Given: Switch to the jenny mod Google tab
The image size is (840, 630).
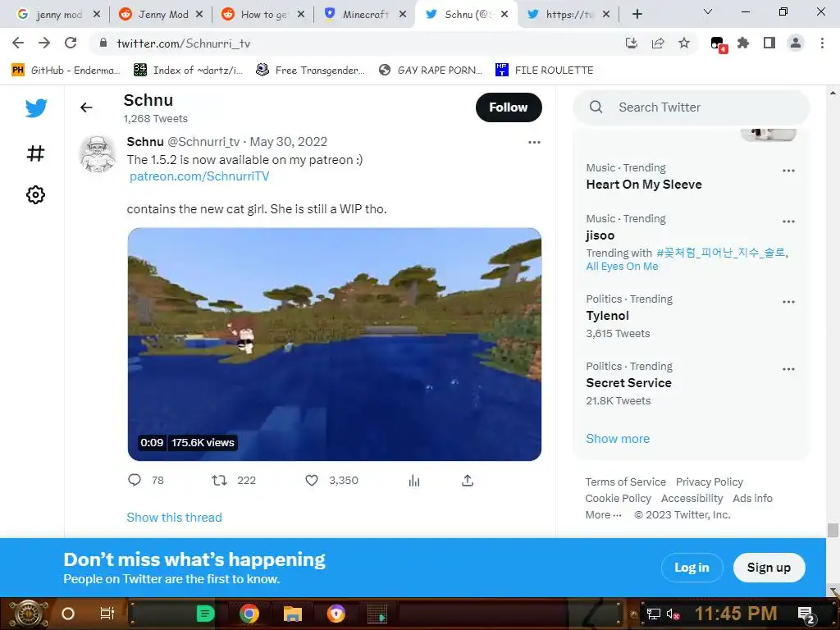Looking at the screenshot, I should pyautogui.click(x=58, y=15).
